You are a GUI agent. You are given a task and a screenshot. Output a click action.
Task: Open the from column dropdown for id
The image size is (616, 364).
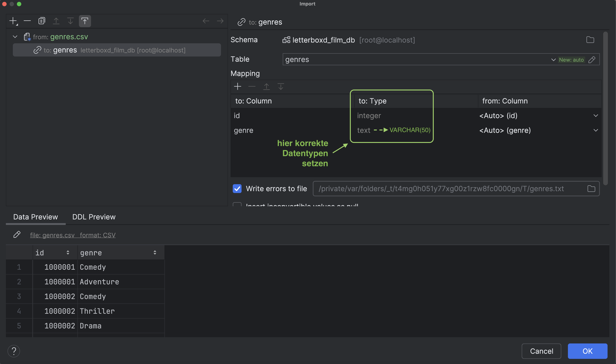tap(595, 116)
